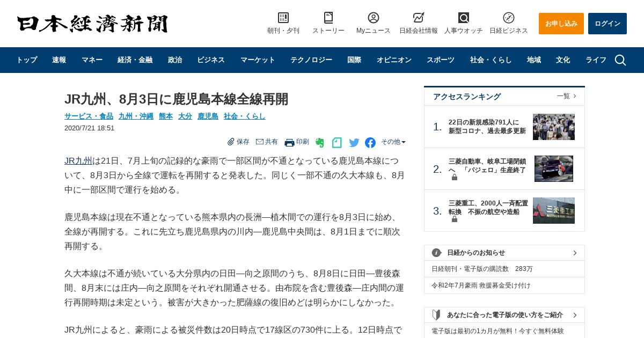Click the magnifier search icon in navigation bar

click(x=620, y=60)
